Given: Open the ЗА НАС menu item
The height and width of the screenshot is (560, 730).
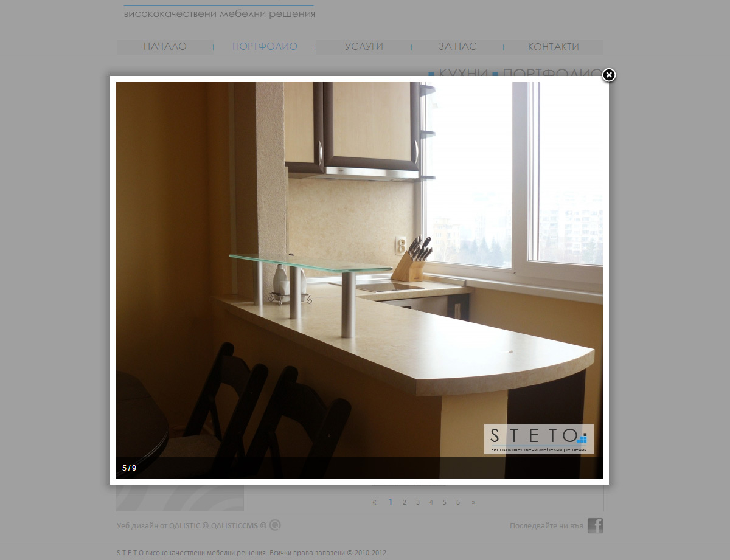Looking at the screenshot, I should click(457, 47).
